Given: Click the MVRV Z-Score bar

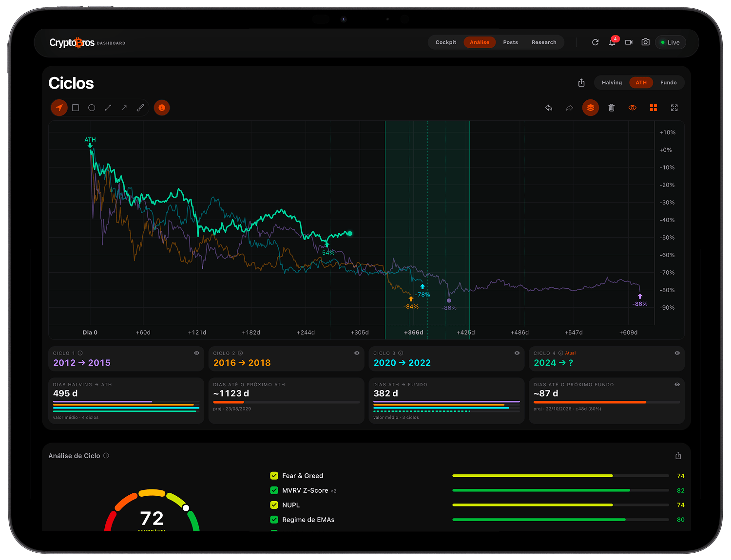Looking at the screenshot, I should coord(560,490).
